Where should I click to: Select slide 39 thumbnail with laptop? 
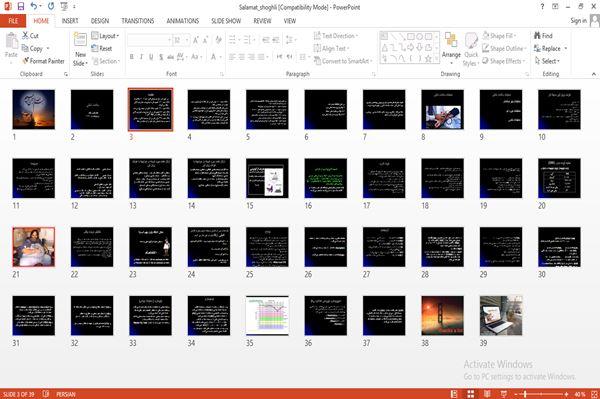tap(501, 316)
